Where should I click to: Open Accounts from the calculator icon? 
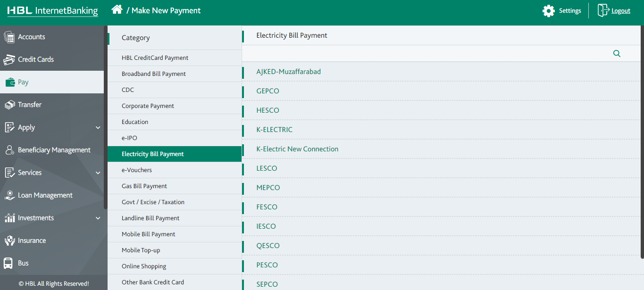coord(9,37)
